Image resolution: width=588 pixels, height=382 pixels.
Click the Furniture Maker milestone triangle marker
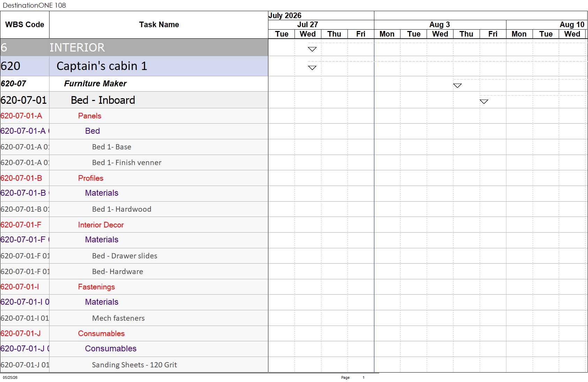[457, 86]
